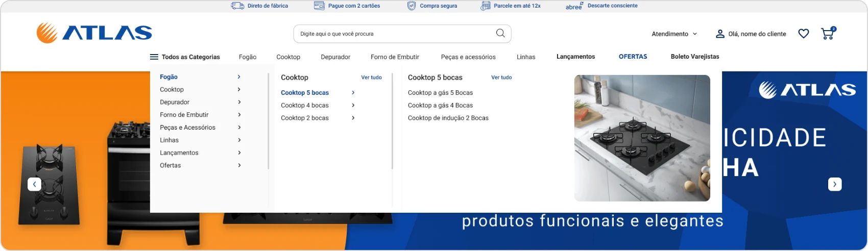
Task: Select Lançamentos in category sidebar
Action: (179, 153)
